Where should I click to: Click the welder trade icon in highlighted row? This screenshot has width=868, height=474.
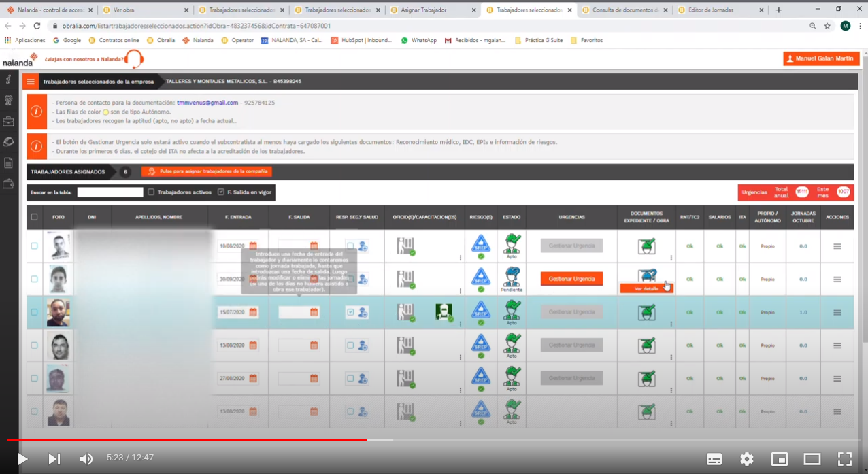pos(444,311)
